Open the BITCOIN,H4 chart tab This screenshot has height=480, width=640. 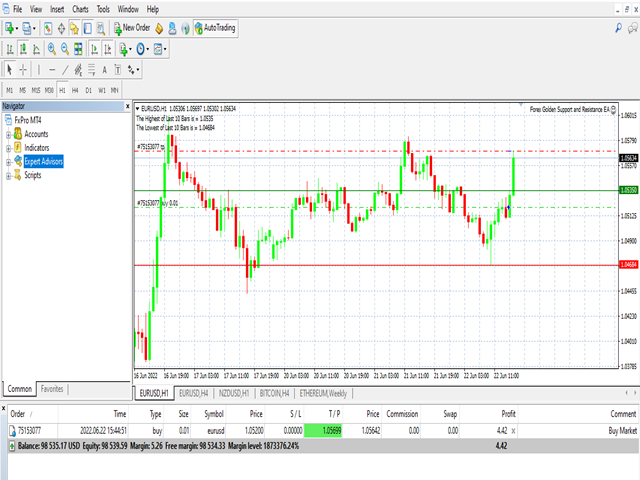[x=274, y=393]
